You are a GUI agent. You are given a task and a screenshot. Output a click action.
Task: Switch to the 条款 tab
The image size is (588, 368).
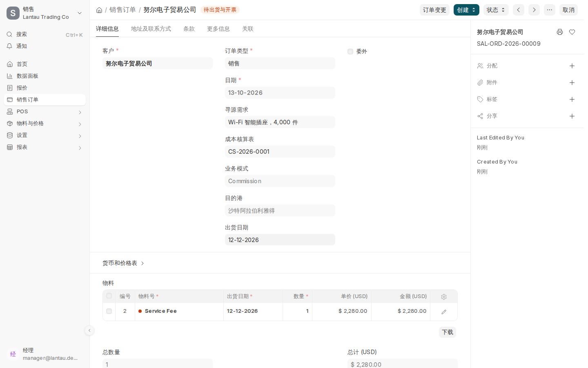[x=189, y=29]
